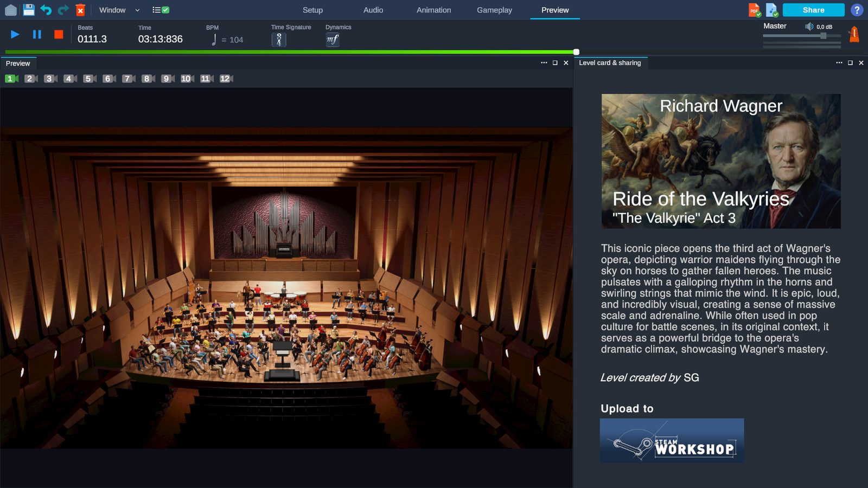868x488 pixels.
Task: Mute the Master volume speaker
Action: [x=809, y=27]
